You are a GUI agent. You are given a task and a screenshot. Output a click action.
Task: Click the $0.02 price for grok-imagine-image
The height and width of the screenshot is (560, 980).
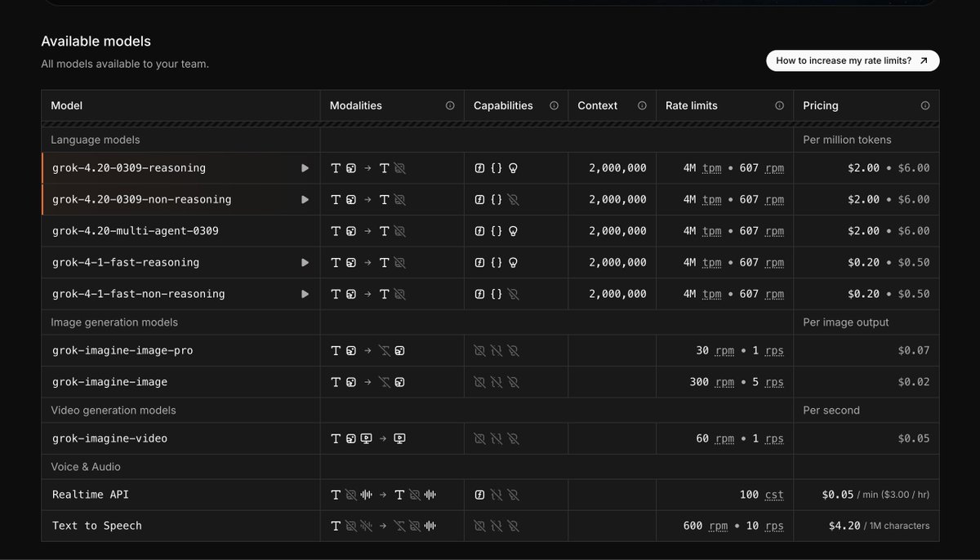pos(914,382)
